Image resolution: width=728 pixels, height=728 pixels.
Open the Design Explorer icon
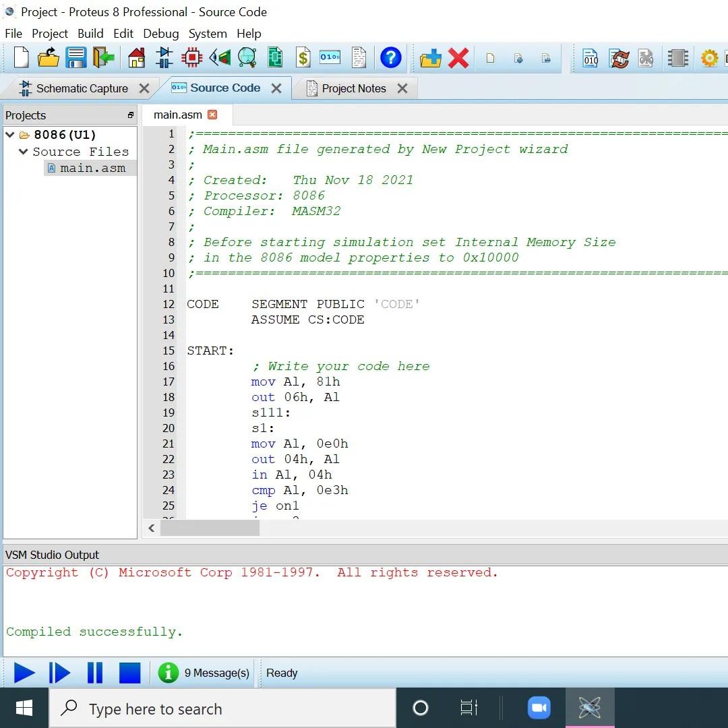[275, 58]
